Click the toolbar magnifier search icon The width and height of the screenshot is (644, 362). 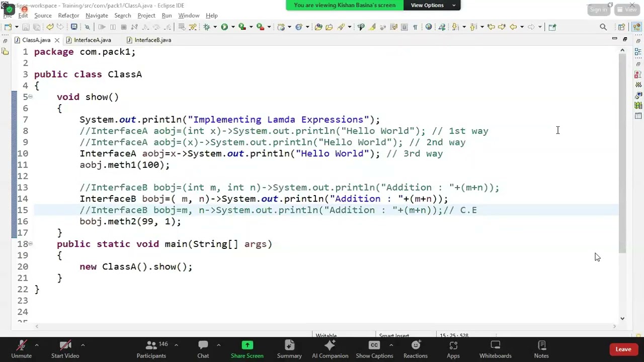point(603,27)
